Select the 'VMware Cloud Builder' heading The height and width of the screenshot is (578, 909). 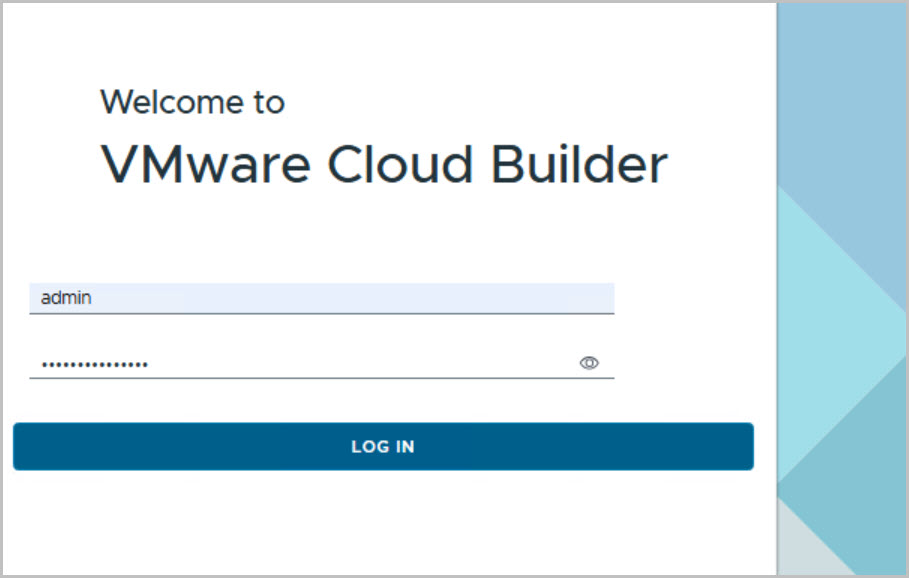pos(384,164)
